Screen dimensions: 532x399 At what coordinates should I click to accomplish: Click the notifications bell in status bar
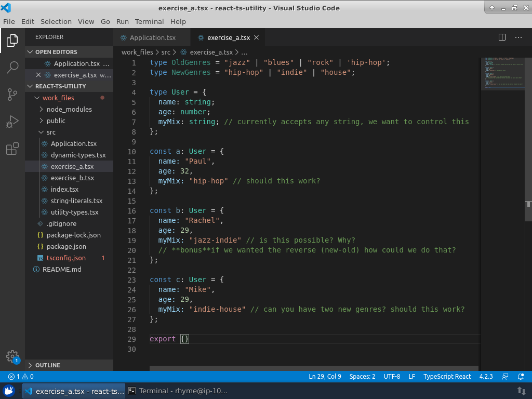coord(520,377)
